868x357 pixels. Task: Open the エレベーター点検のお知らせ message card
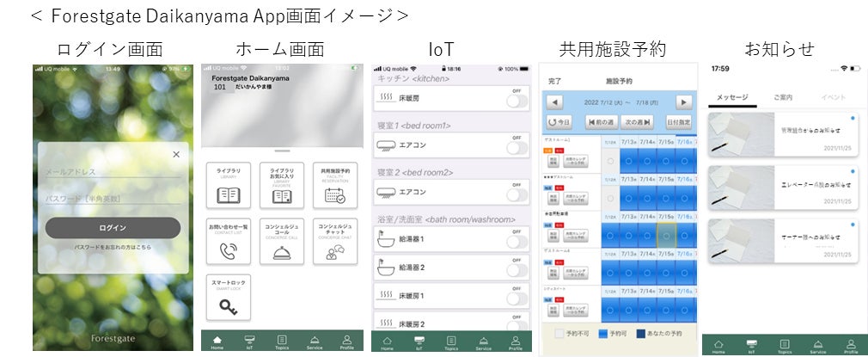[785, 188]
